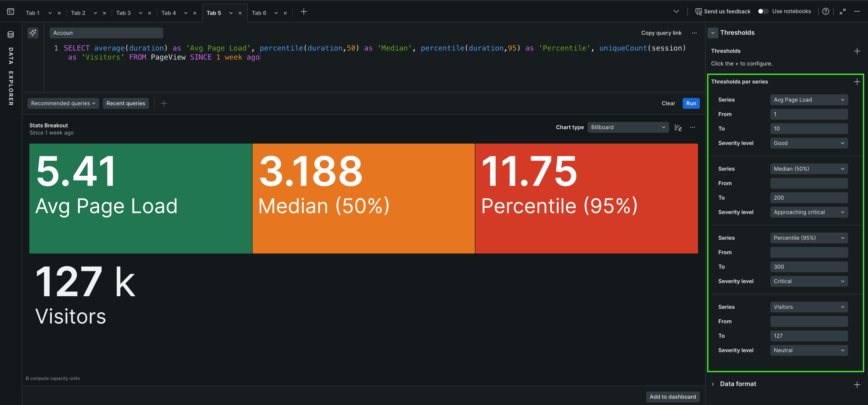Open the Data Explorer database icon
The image size is (868, 405).
pyautogui.click(x=10, y=34)
